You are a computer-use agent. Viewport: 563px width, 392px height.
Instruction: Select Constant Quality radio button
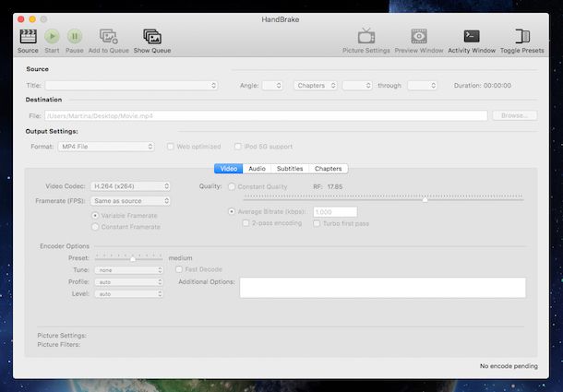point(232,186)
